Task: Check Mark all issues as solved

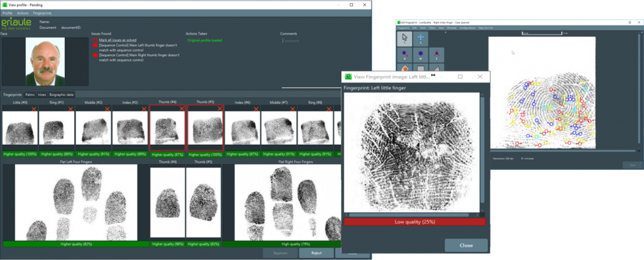Action: (95, 40)
